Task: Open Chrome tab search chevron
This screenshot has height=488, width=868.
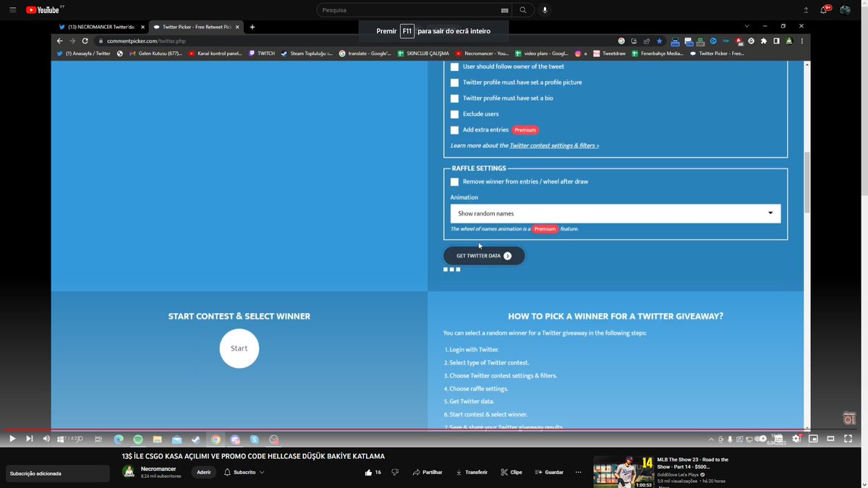Action: pyautogui.click(x=746, y=27)
